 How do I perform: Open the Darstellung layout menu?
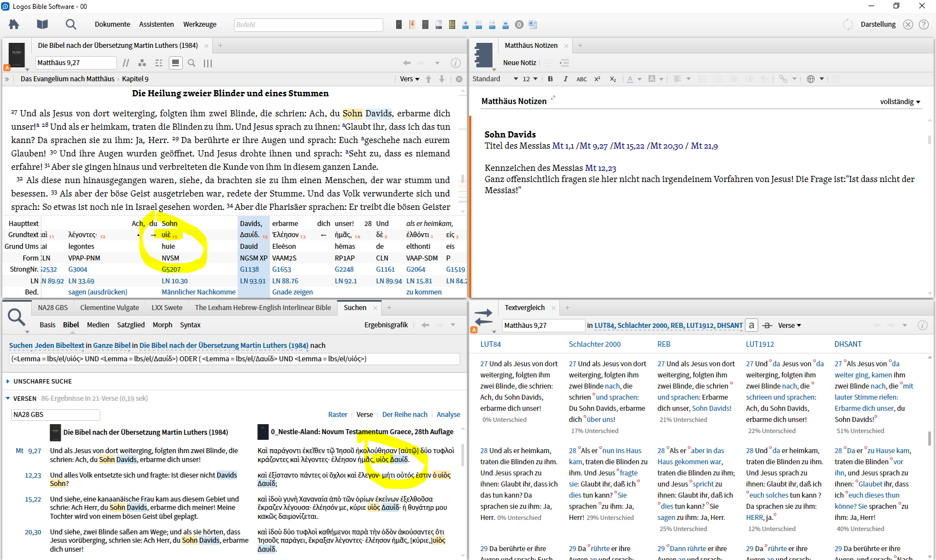click(878, 24)
